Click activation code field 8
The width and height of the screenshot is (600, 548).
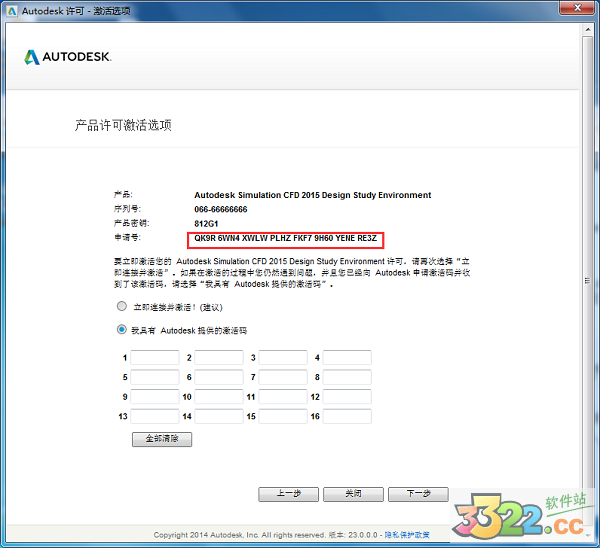pos(347,377)
